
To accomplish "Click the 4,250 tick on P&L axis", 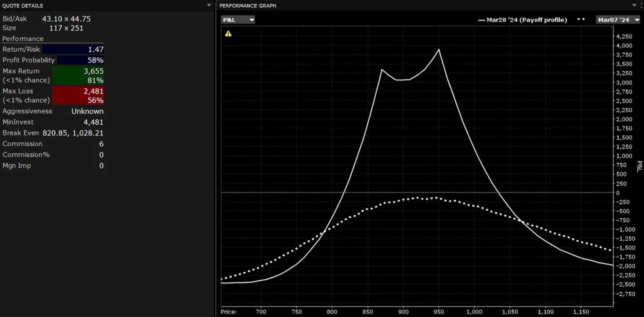I will click(x=624, y=36).
